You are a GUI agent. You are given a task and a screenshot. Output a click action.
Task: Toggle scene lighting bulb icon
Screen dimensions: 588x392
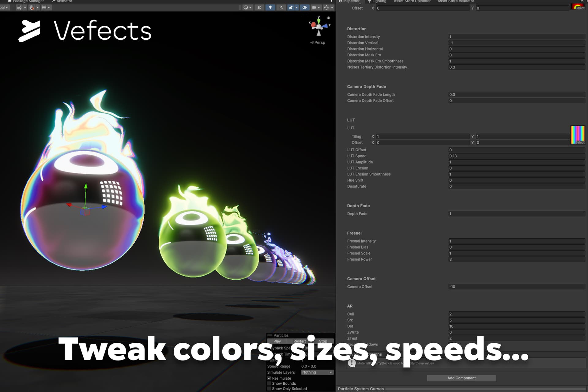[270, 8]
